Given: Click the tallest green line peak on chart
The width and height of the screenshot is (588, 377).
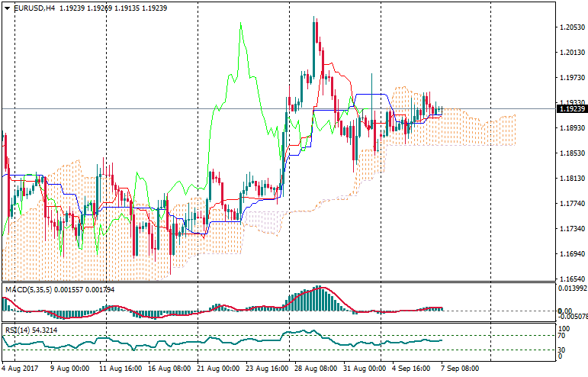Looking at the screenshot, I should 241,24.
